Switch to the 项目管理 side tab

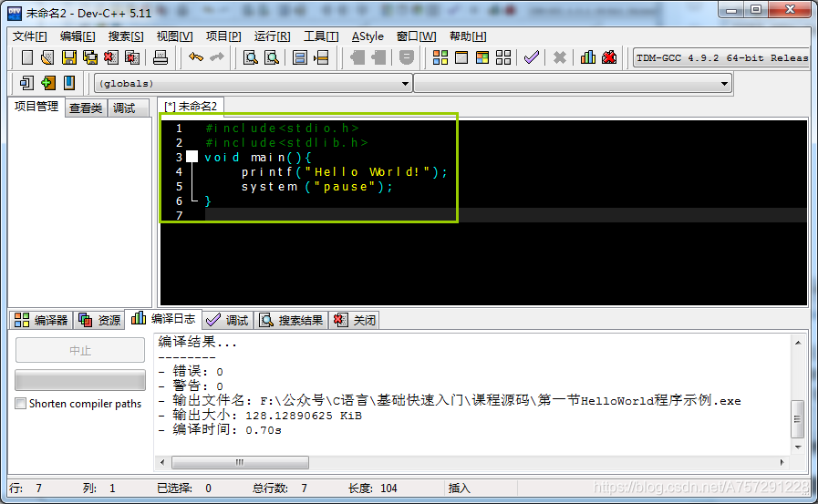point(36,107)
